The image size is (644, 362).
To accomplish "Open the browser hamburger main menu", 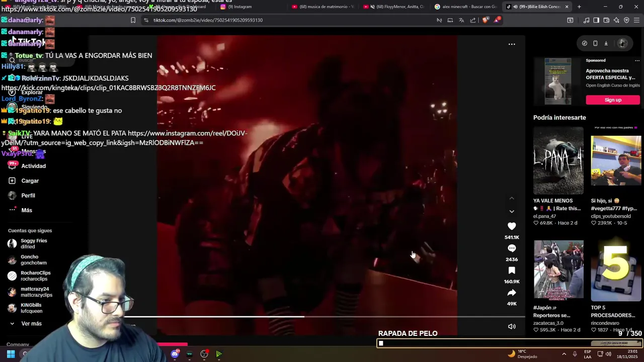I will [x=636, y=20].
